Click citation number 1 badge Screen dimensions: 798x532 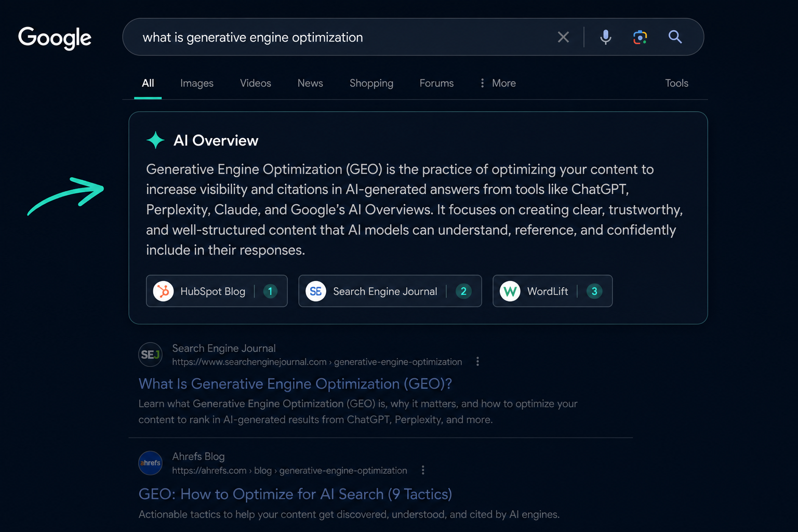(270, 291)
